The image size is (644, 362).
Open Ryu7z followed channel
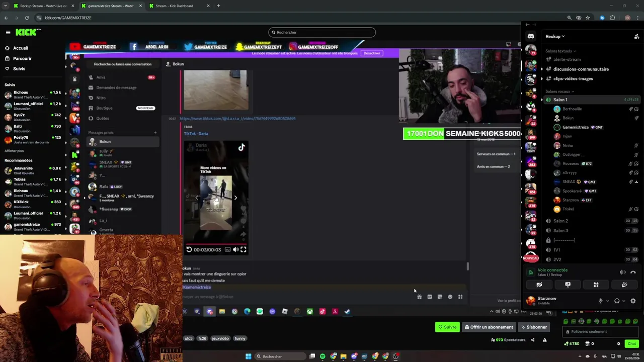pyautogui.click(x=33, y=117)
